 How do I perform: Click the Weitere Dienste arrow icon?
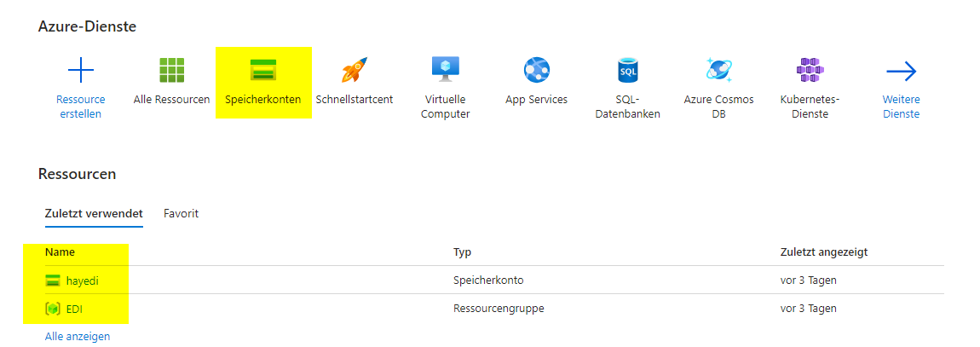901,70
